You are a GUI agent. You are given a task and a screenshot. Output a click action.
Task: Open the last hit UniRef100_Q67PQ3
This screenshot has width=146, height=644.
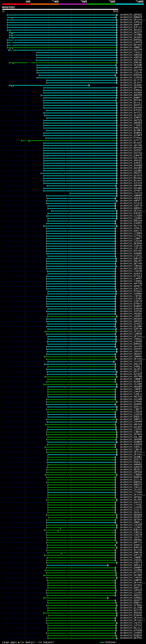click(131, 638)
